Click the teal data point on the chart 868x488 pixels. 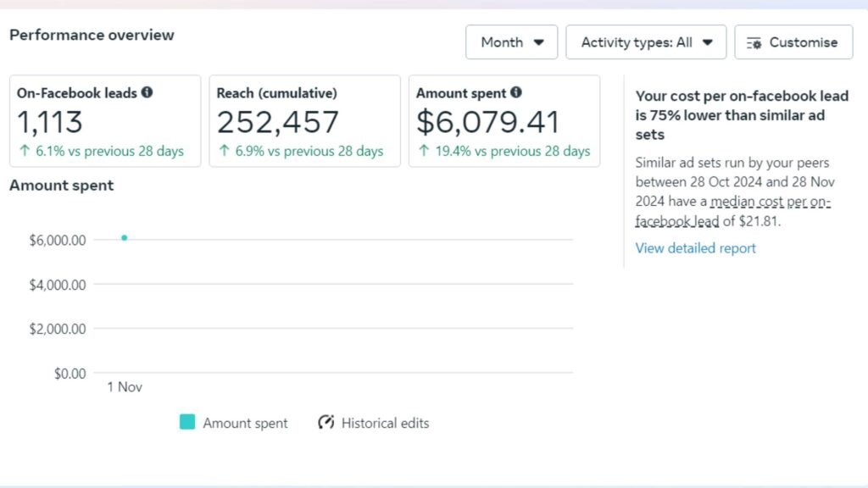tap(125, 238)
